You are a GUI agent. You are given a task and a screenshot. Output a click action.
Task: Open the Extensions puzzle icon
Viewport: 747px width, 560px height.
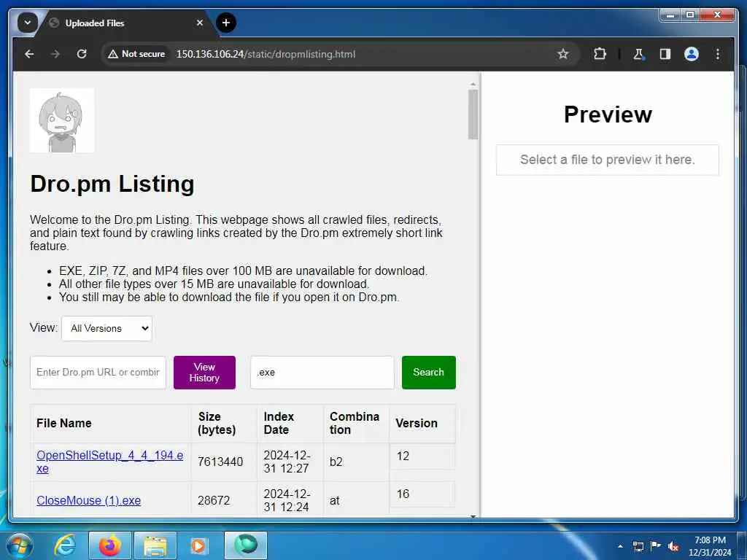600,54
